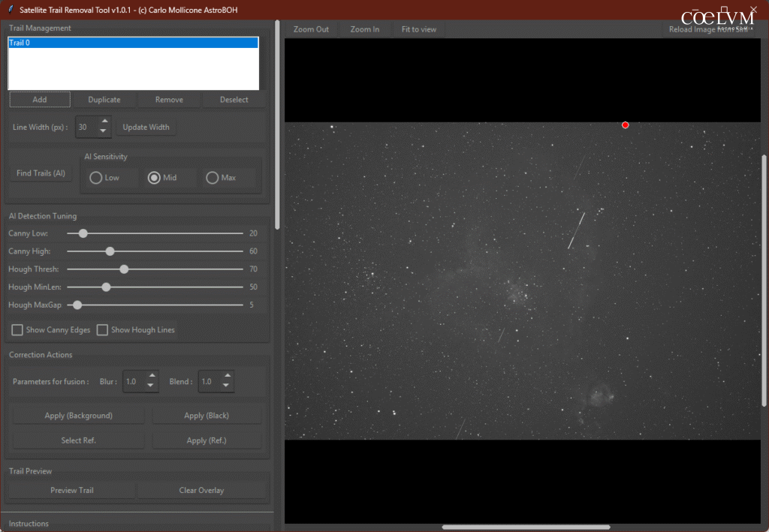Select the Low AI sensitivity option
Image resolution: width=769 pixels, height=532 pixels.
coord(96,178)
